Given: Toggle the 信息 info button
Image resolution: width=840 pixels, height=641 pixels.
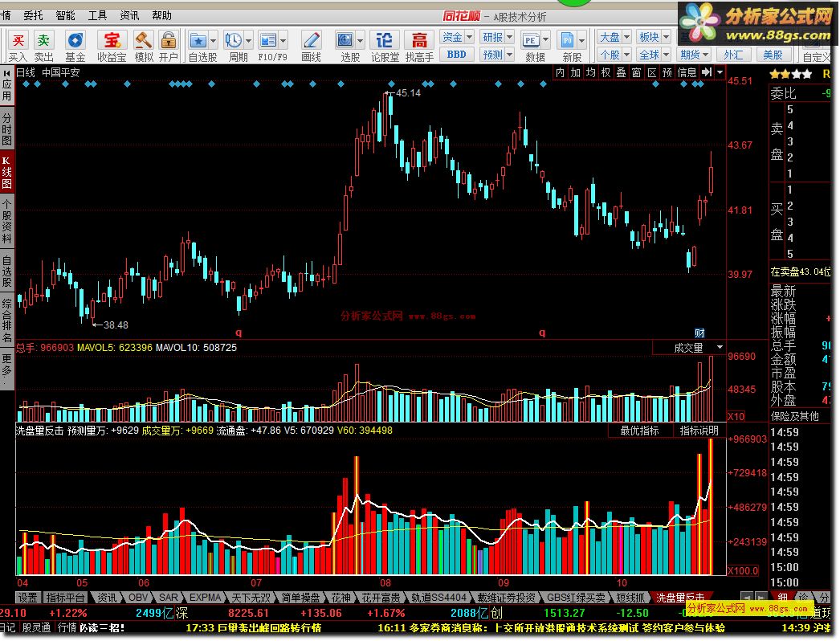Looking at the screenshot, I should (x=687, y=72).
